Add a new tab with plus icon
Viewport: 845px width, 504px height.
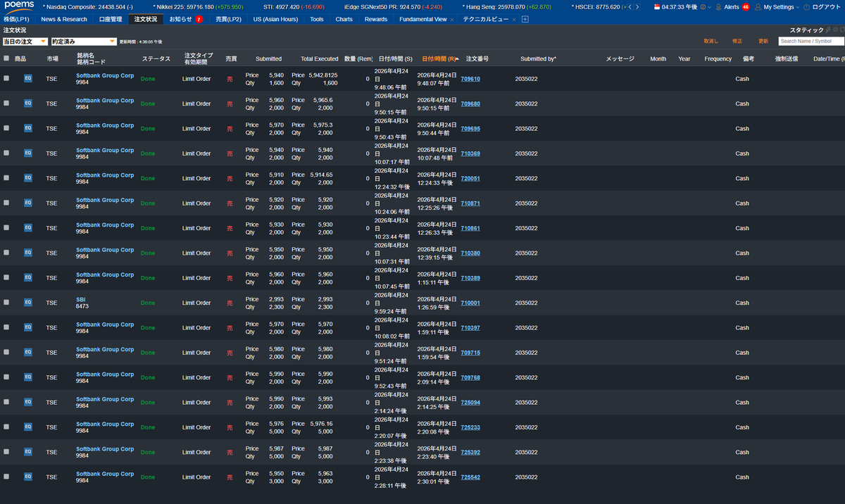pyautogui.click(x=525, y=19)
